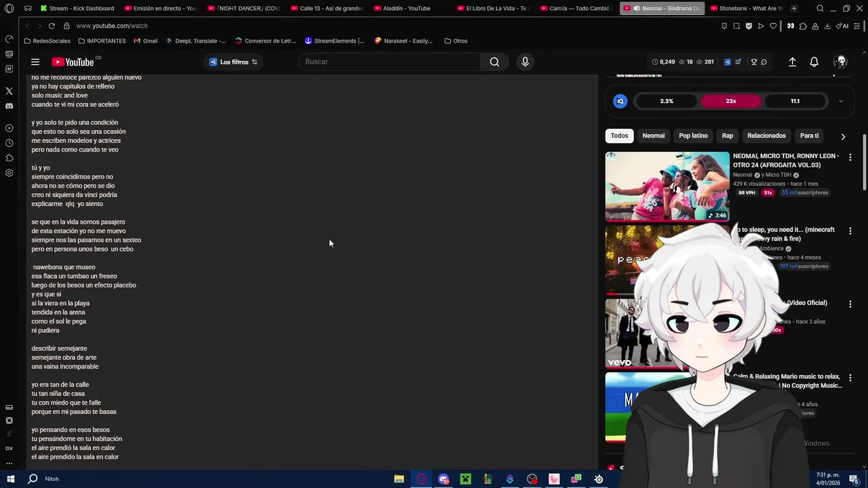The width and height of the screenshot is (868, 488).
Task: Switch to Calle 13 tab
Action: (327, 8)
